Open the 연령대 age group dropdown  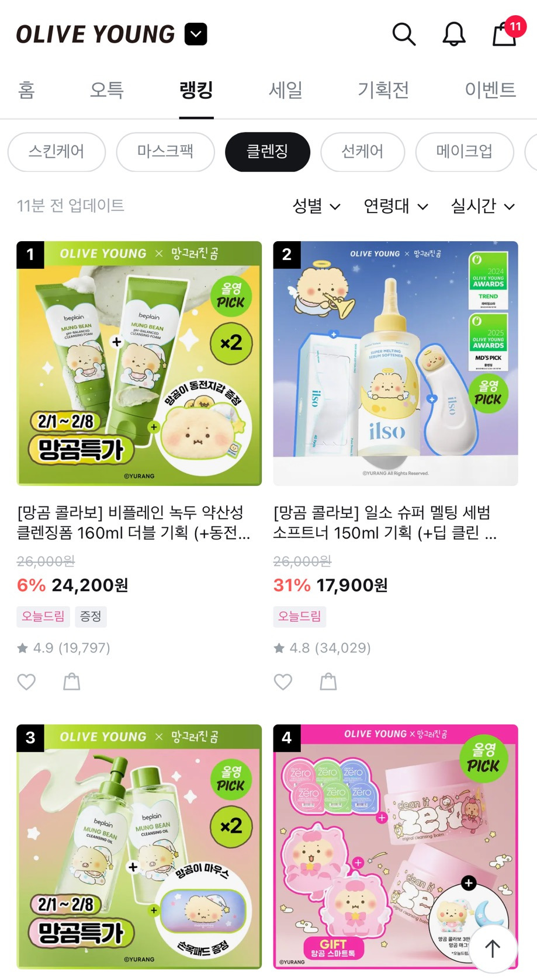396,206
